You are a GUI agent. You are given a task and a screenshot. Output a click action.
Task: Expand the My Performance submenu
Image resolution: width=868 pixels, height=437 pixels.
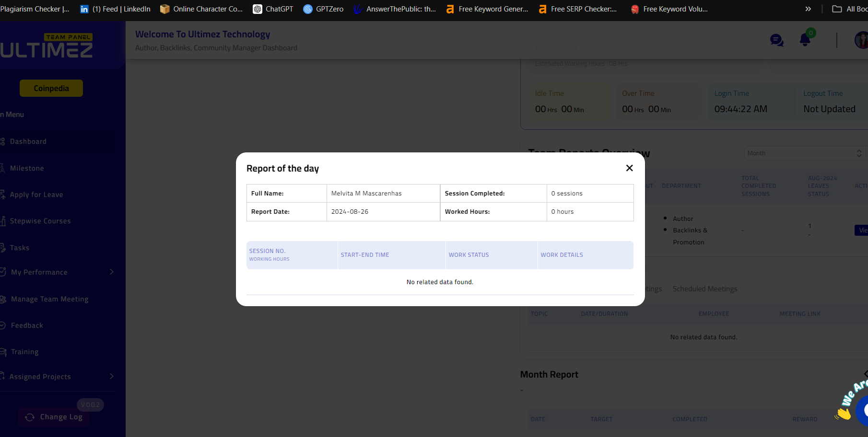111,272
